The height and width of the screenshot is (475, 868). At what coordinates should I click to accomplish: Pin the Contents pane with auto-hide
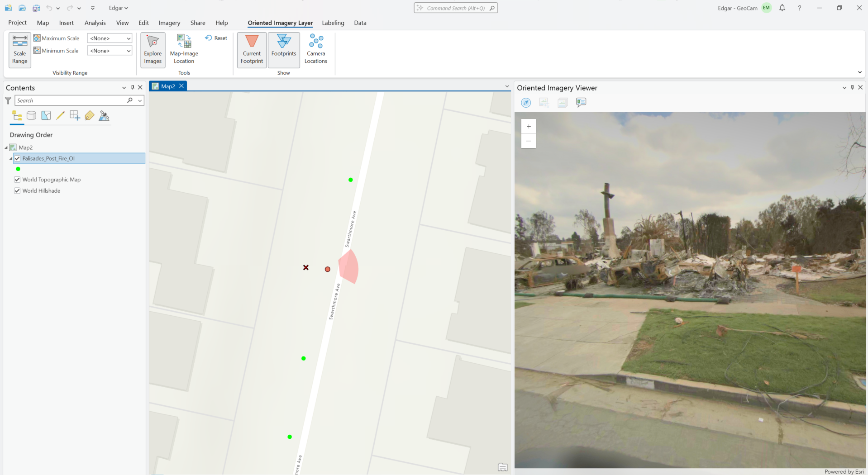(133, 87)
